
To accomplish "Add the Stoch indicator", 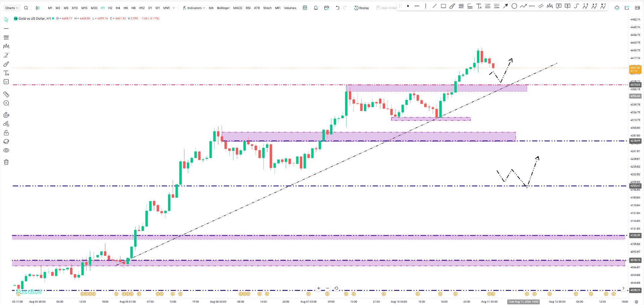I will tap(267, 8).
